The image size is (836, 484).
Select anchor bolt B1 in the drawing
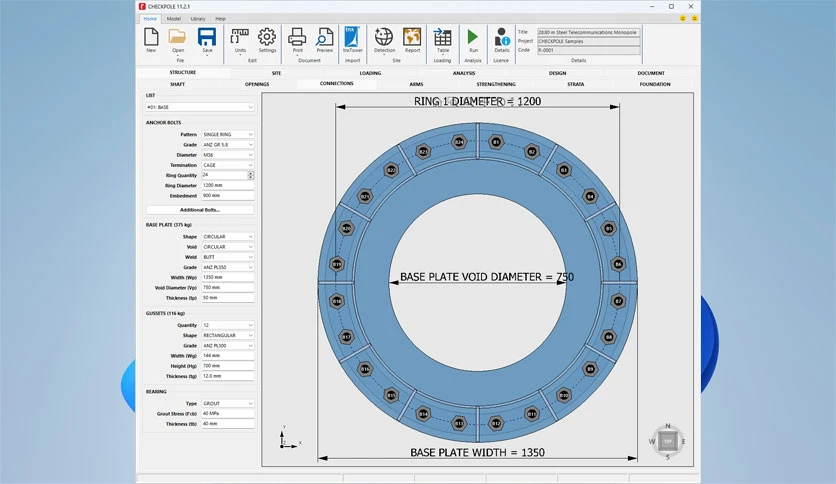(496, 142)
